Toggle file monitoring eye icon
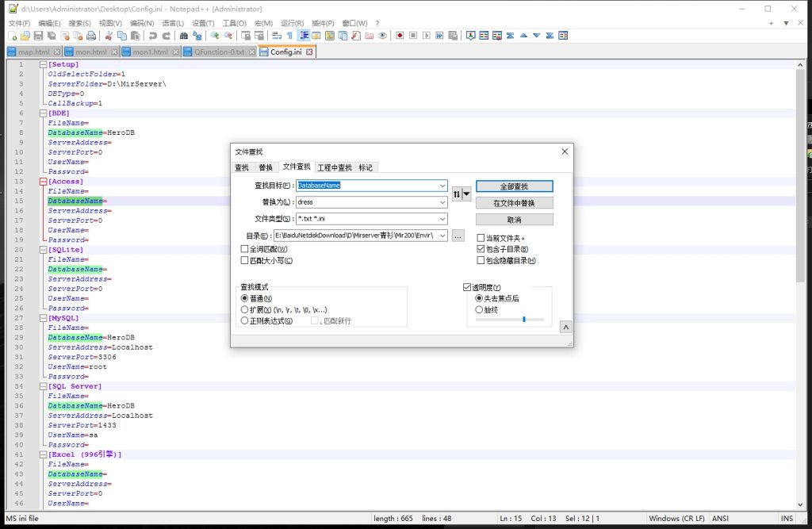Screen dimensions: 812x529 coord(382,36)
